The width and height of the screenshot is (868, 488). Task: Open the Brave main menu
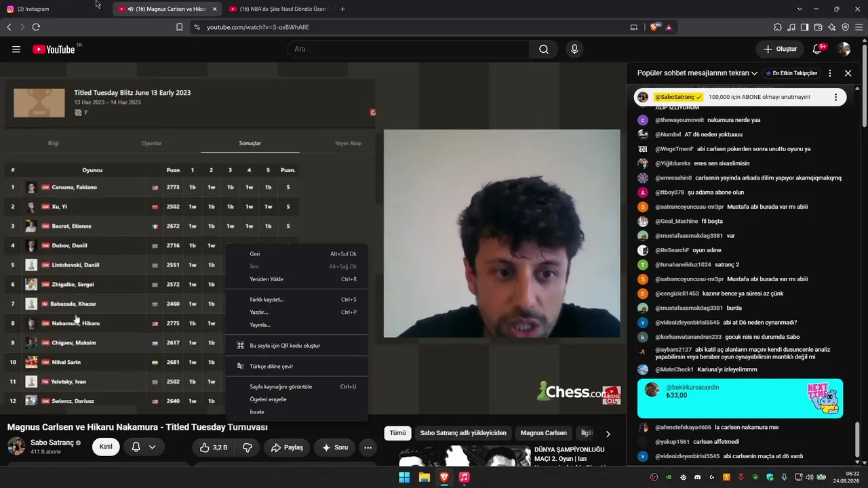(859, 27)
